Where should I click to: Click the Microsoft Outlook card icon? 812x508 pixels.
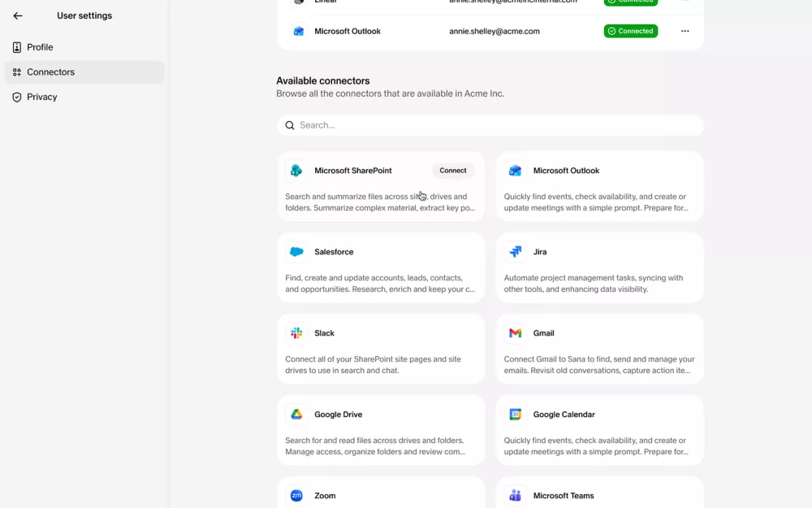516,171
